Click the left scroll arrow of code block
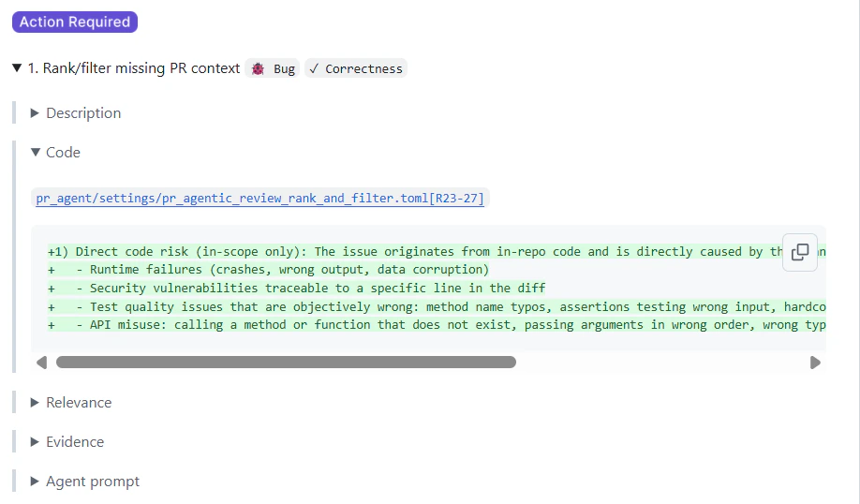 point(41,363)
